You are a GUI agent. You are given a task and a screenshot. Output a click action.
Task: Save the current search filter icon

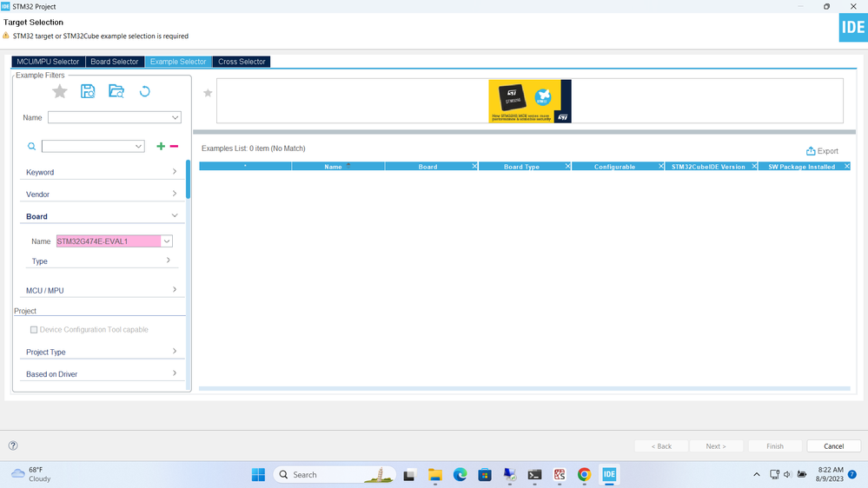point(88,91)
